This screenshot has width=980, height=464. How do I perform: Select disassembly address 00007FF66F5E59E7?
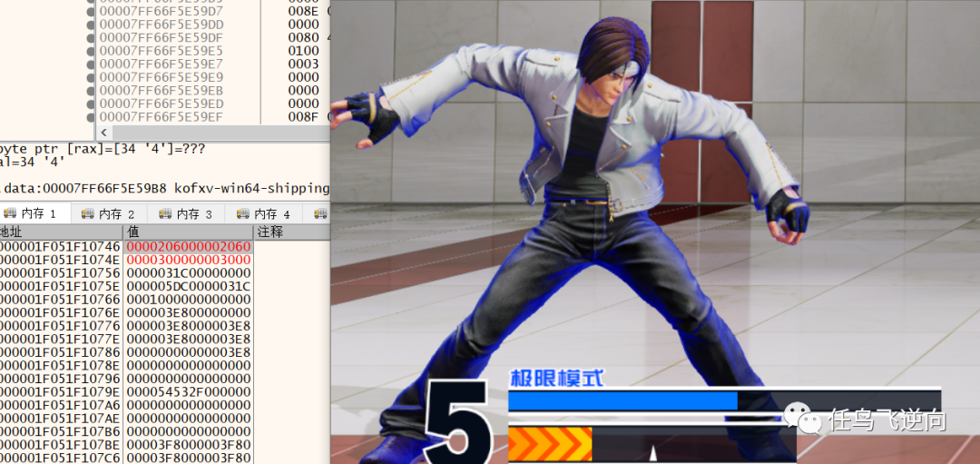tap(162, 64)
